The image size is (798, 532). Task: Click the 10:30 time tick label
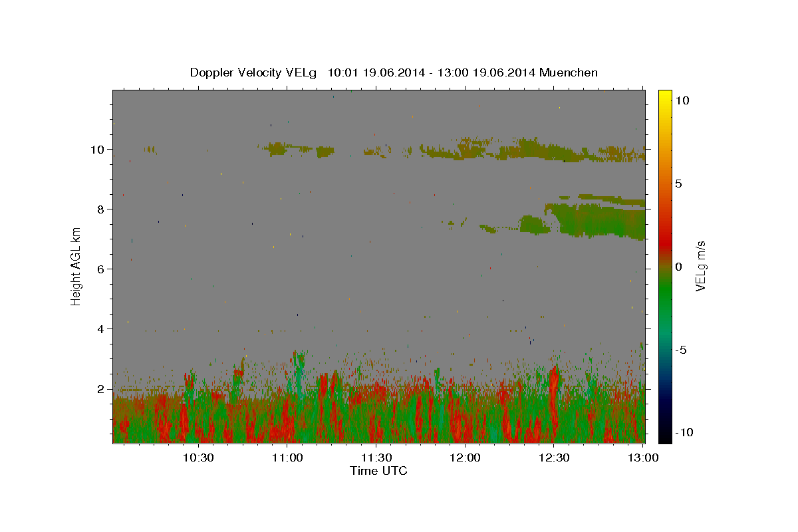(x=199, y=458)
